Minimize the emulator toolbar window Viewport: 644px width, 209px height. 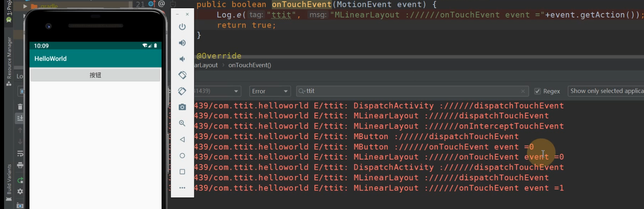point(177,15)
